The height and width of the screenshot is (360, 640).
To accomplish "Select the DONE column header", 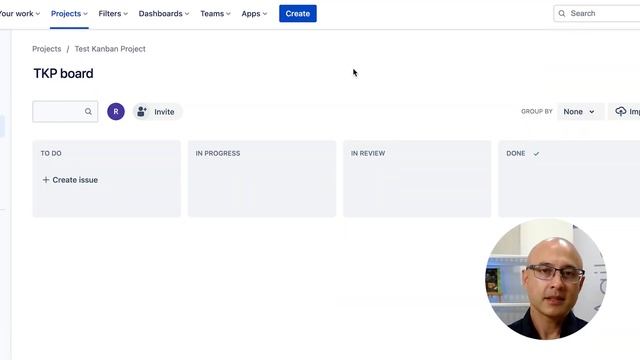I will [516, 153].
